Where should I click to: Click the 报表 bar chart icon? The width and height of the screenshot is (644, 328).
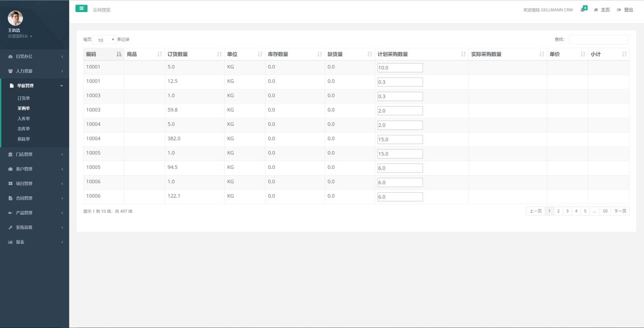[10, 242]
